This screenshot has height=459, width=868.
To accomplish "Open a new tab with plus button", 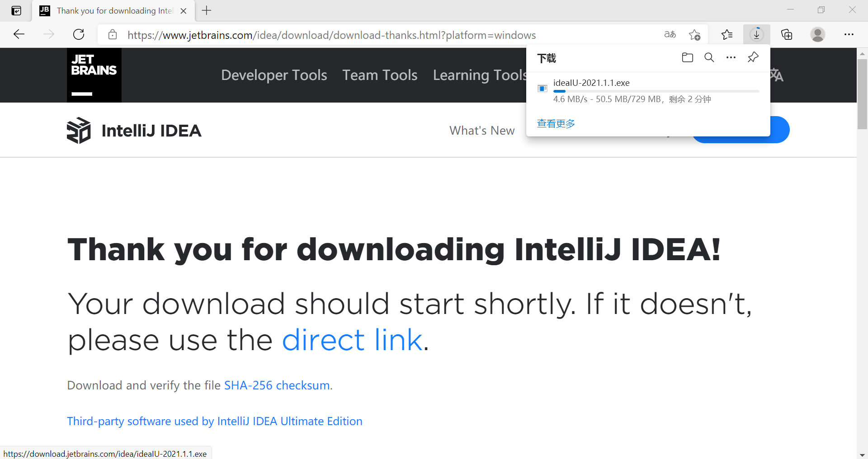I will [x=207, y=10].
